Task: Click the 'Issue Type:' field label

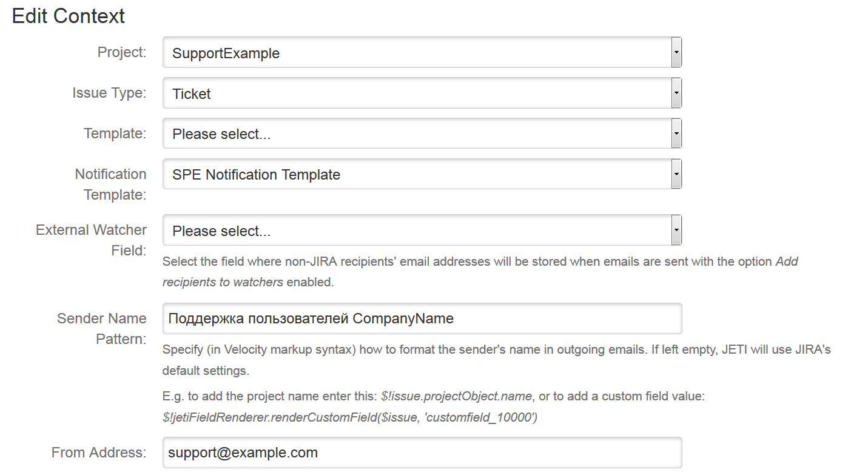Action: pos(109,93)
